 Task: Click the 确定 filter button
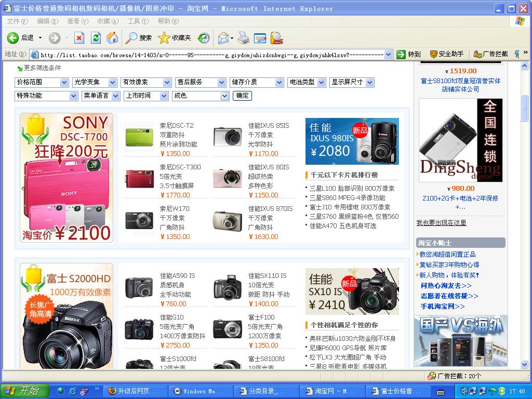(x=242, y=96)
